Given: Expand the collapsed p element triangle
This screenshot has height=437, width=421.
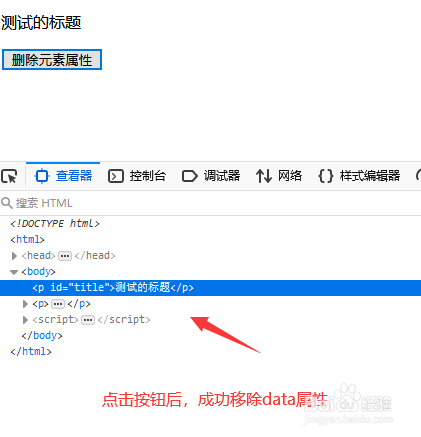Looking at the screenshot, I should [x=25, y=304].
